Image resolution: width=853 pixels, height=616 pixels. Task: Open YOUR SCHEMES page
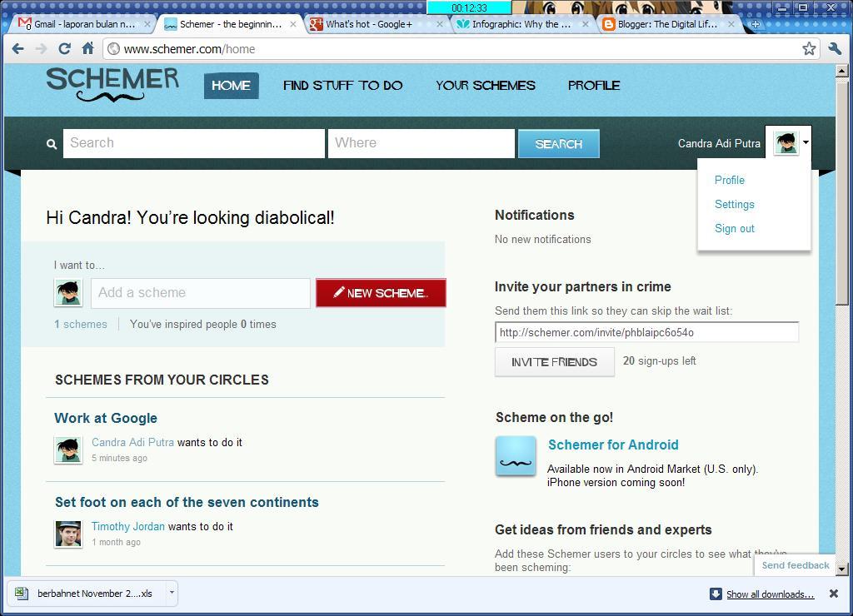coord(486,86)
